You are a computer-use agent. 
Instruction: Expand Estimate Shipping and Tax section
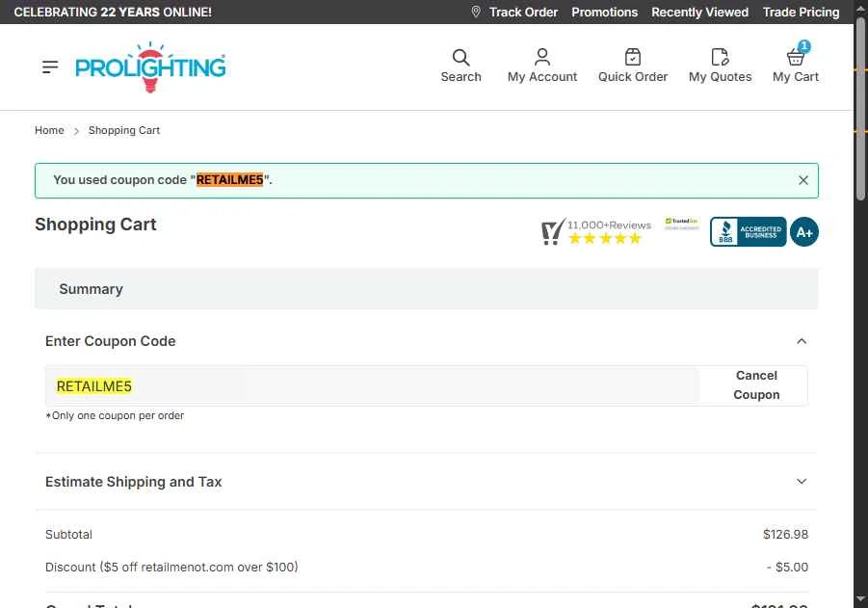801,481
